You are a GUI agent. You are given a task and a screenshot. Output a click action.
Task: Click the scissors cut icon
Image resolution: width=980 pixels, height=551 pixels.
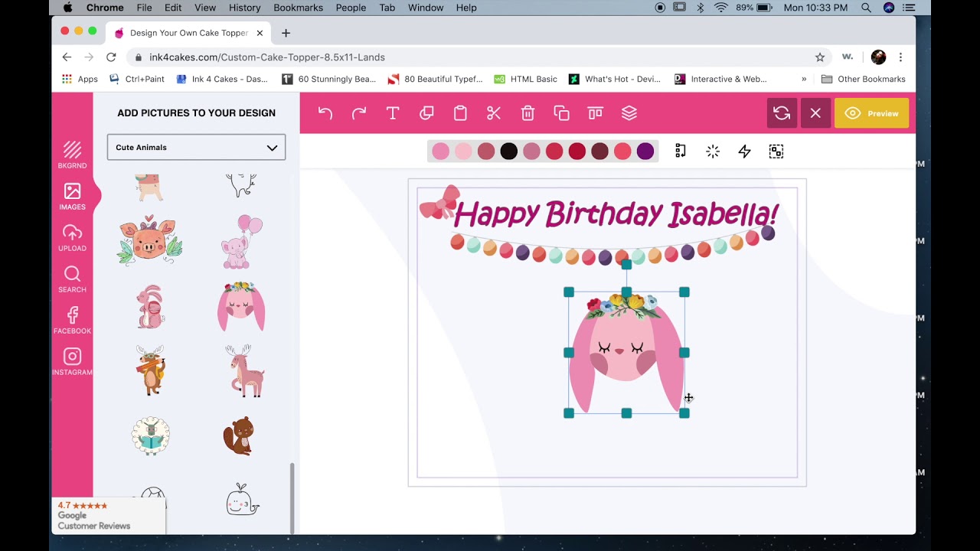pyautogui.click(x=494, y=113)
